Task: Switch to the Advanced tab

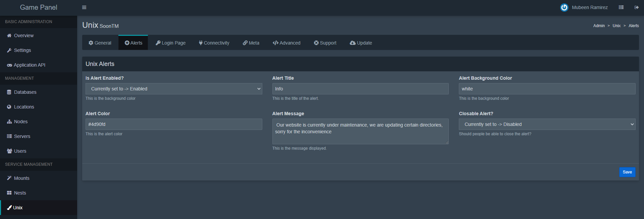Action: (x=286, y=43)
